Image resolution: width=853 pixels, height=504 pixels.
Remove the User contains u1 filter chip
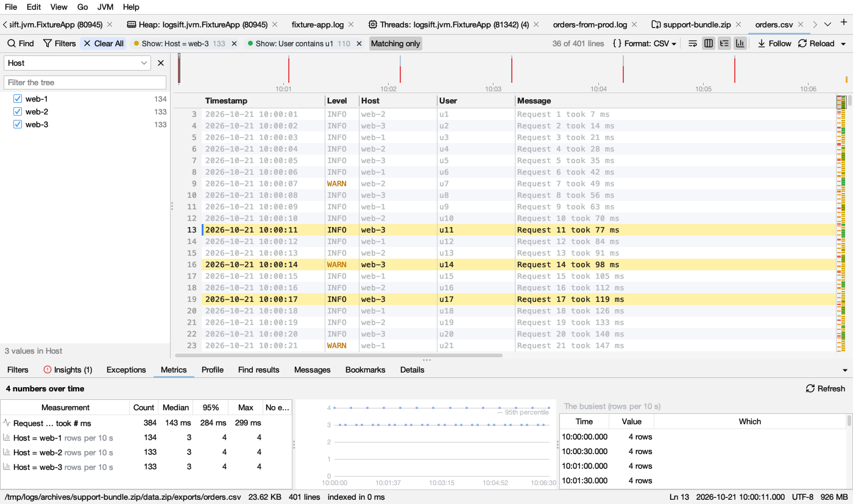(x=359, y=44)
